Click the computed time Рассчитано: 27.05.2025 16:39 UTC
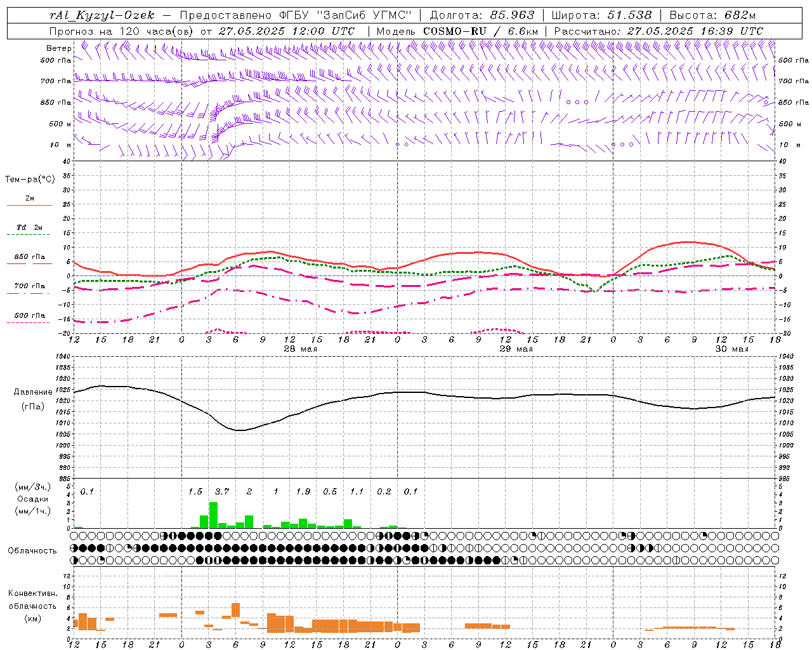 click(658, 31)
